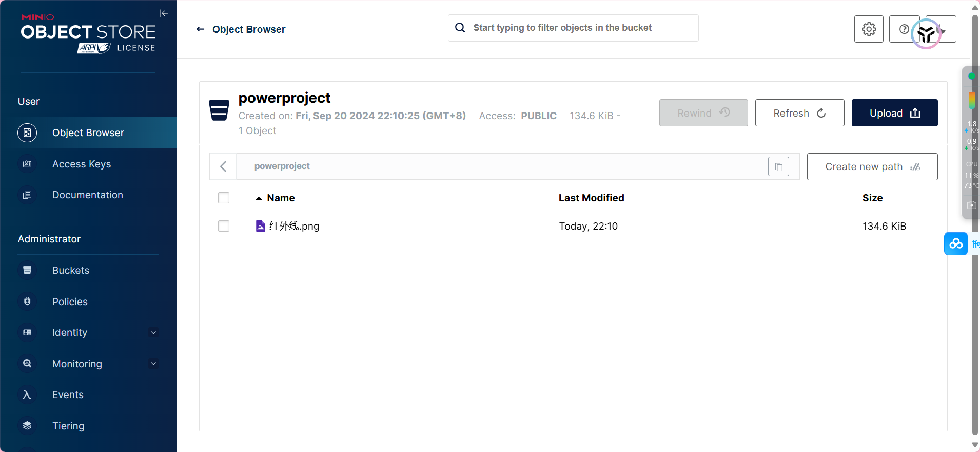Image resolution: width=980 pixels, height=452 pixels.
Task: Click the 红外线.png file name
Action: (294, 226)
